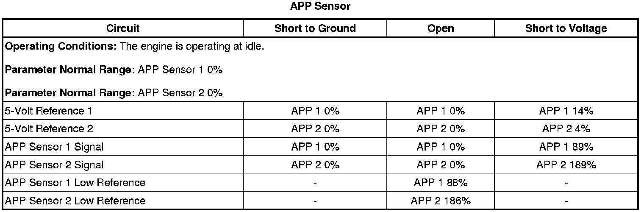Select the "APP 2 4%" cell value
Image resolution: width=644 pixels, height=212 pixels.
[x=566, y=129]
